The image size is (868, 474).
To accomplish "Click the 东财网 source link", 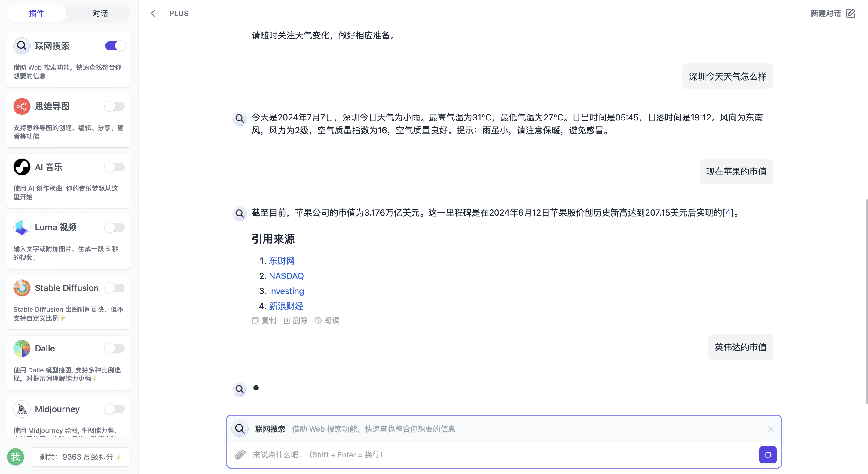I will 281,260.
